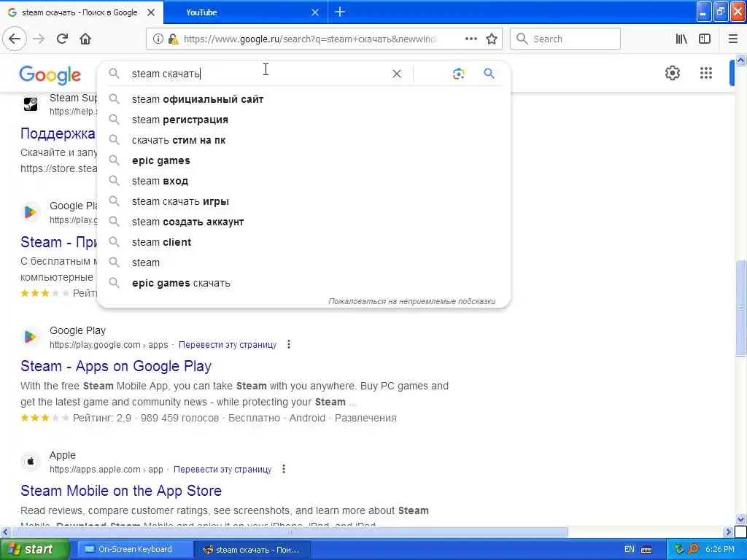Click the URL address bar
747x560 pixels.
click(x=309, y=39)
